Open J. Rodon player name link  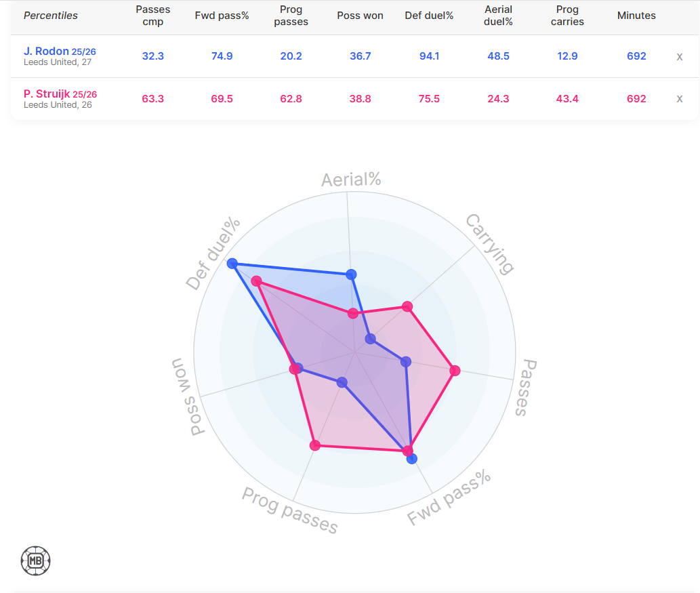click(46, 52)
